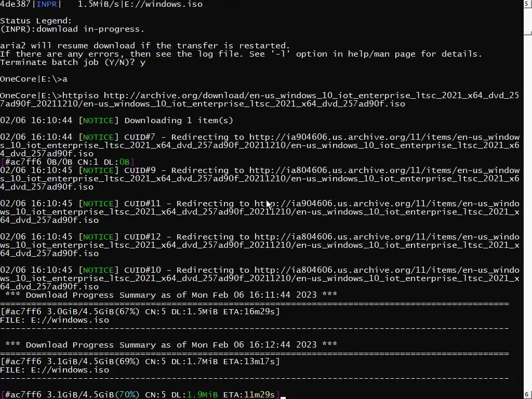
Task: Click the scroll-down button labeled 6
Action: tap(528, 395)
